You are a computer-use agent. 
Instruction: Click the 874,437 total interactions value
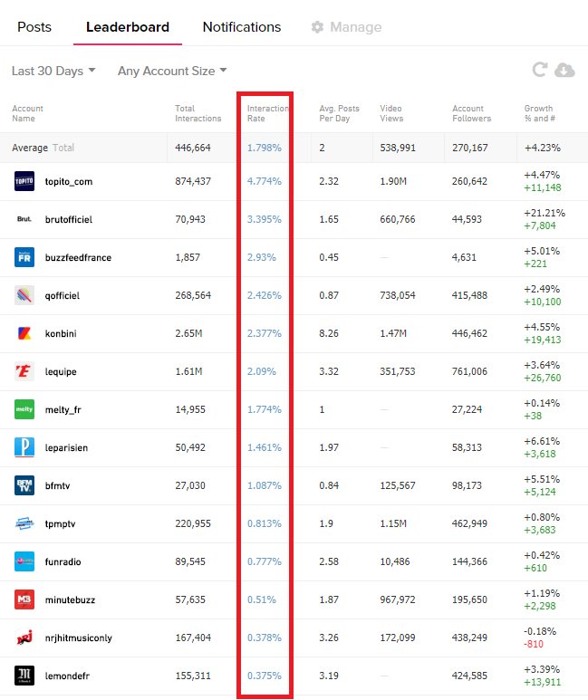pos(193,181)
